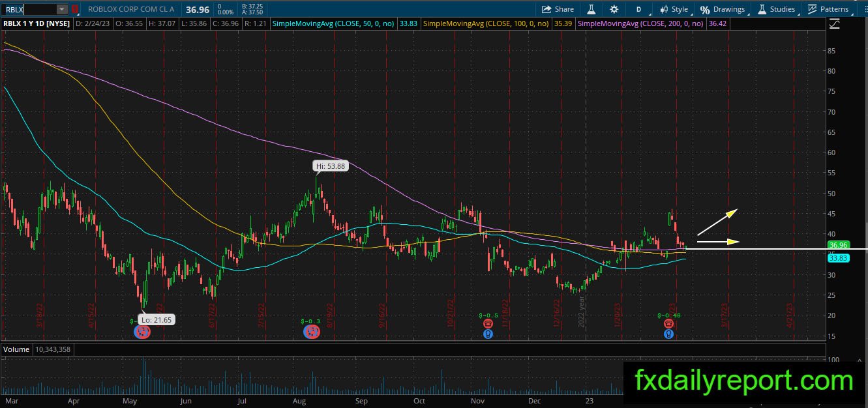868x408 pixels.
Task: Click SimpleMovingAvg (CLOSE, 200, 0, no) label
Action: click(641, 23)
